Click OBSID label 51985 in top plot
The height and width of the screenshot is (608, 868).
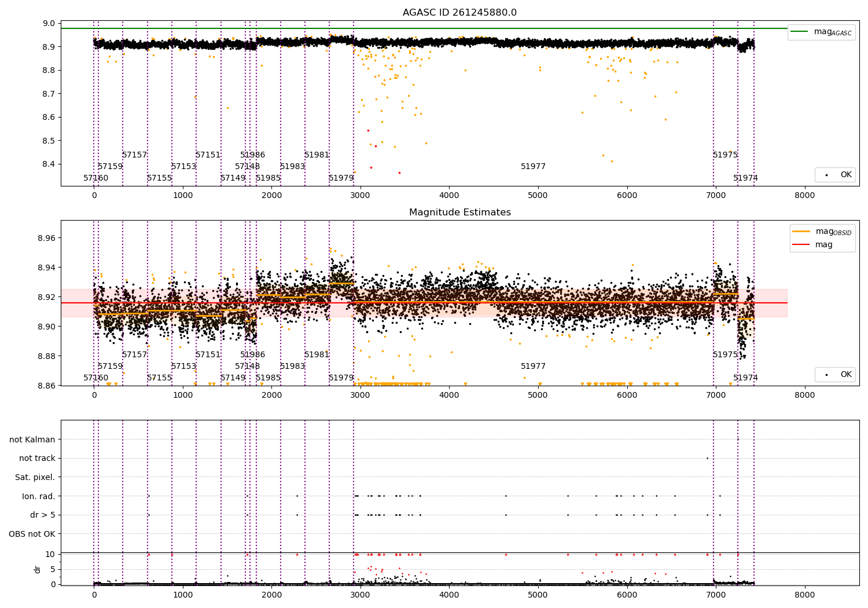coord(268,178)
